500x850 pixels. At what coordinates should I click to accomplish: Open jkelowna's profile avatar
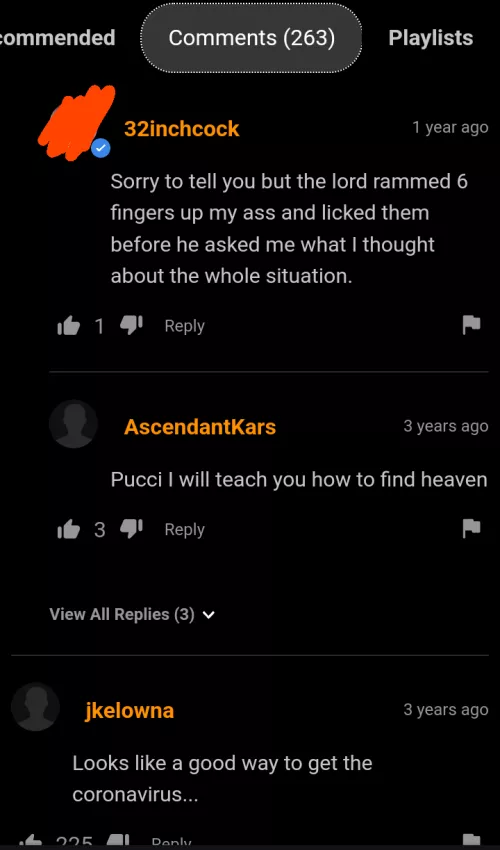point(35,707)
